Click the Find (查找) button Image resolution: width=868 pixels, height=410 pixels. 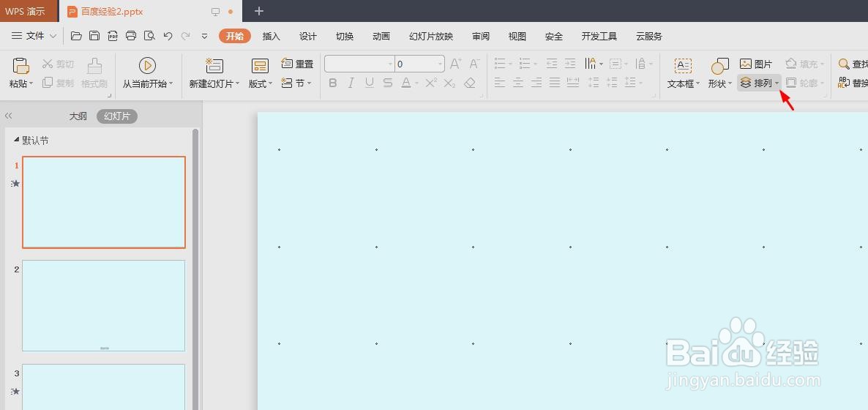click(x=853, y=64)
